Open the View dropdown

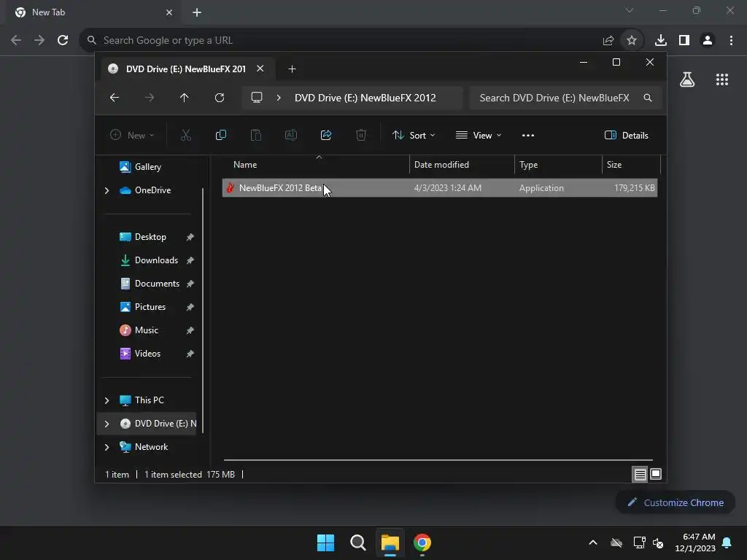coord(479,135)
